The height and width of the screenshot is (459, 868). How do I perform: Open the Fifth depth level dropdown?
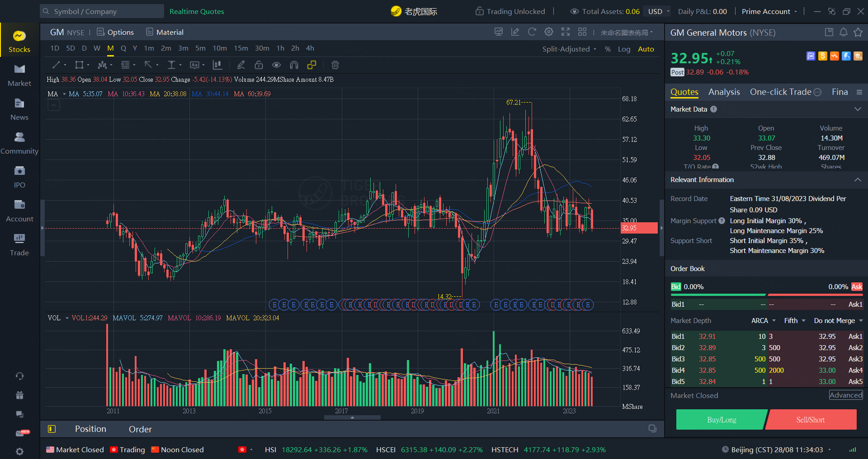click(x=795, y=320)
